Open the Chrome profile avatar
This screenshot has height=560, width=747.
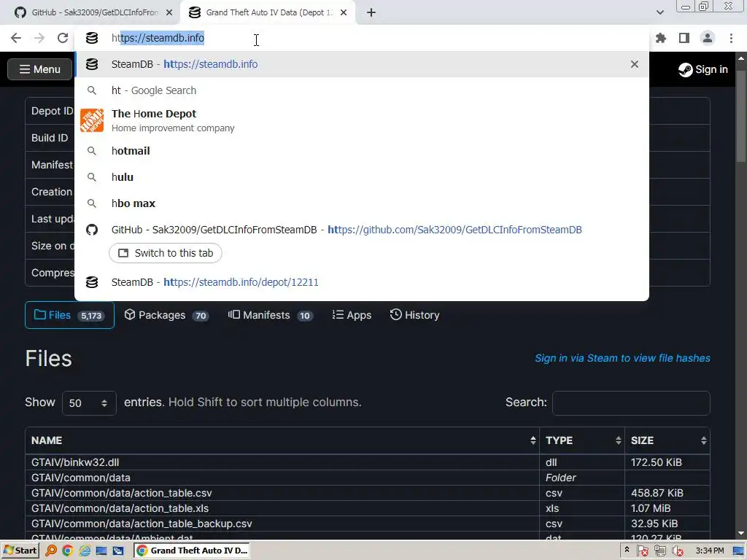pyautogui.click(x=708, y=38)
